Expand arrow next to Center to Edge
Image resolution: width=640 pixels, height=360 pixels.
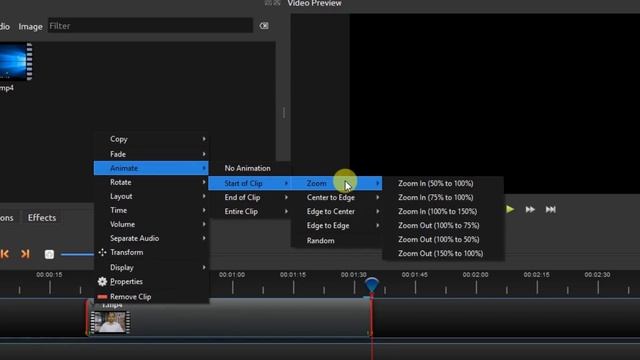[x=378, y=198]
